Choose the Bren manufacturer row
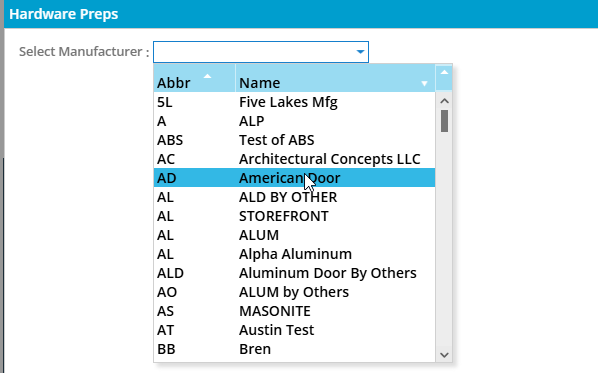Screen dimensions: 598x373 pyautogui.click(x=294, y=349)
